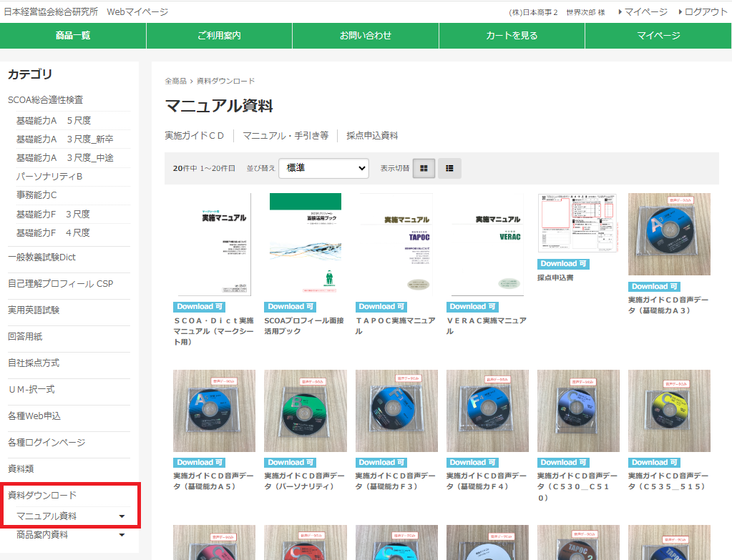The image size is (732, 560).
Task: Click Download可 badge for VERAC実施マニュアル
Action: click(x=472, y=307)
